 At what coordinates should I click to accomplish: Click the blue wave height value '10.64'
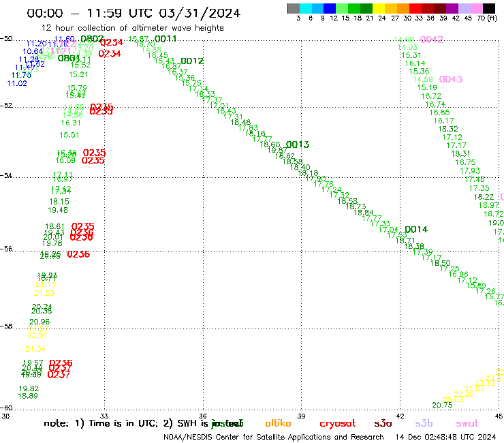(x=33, y=51)
